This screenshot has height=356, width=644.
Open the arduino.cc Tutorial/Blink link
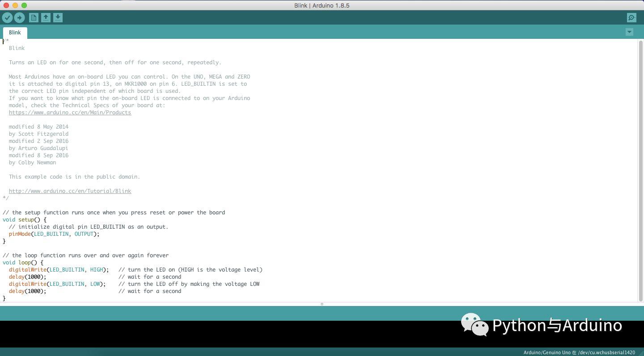tap(70, 191)
